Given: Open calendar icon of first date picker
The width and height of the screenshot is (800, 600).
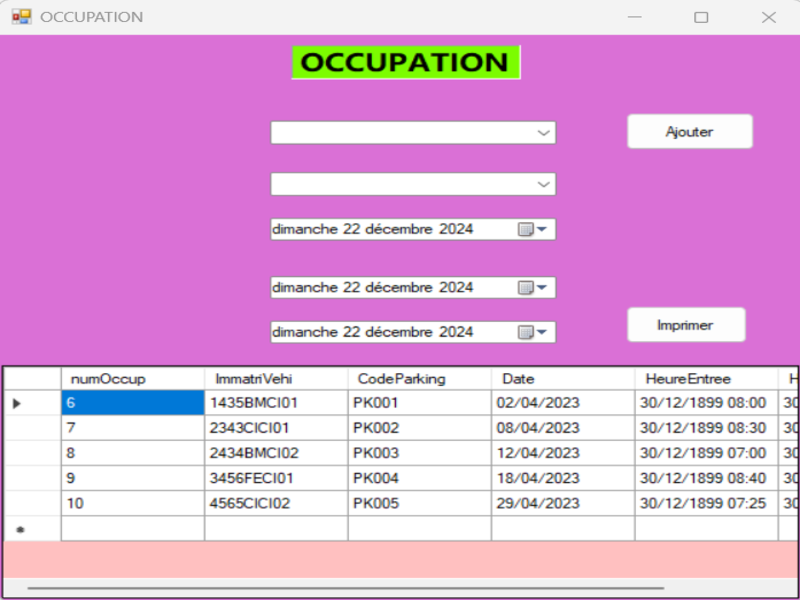Looking at the screenshot, I should tap(532, 230).
